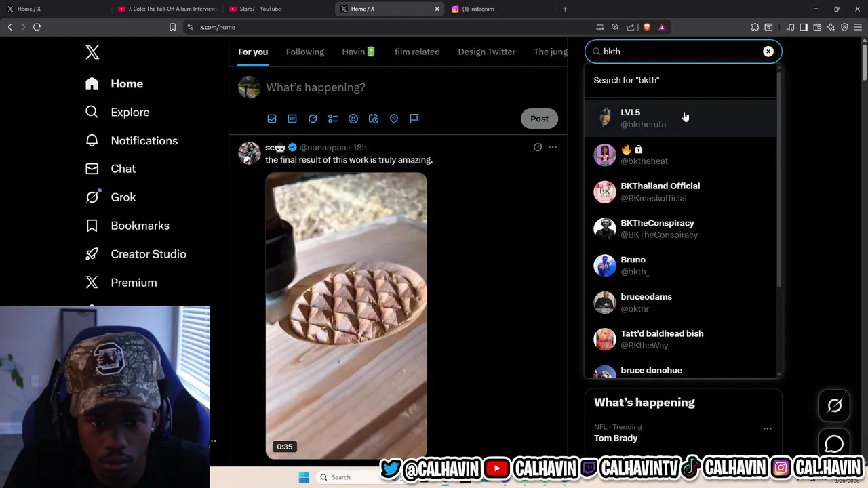Screen dimensions: 868x488
Task: Open the @nunaapaa handle link
Action: pyautogui.click(x=323, y=148)
